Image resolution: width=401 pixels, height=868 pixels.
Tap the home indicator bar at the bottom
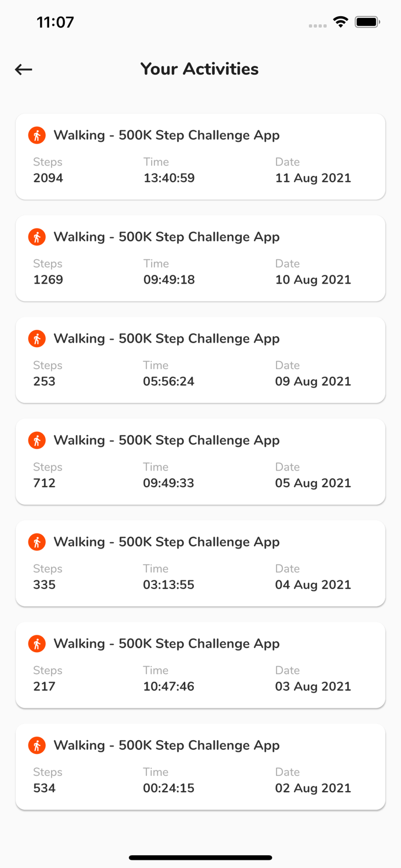pyautogui.click(x=200, y=858)
